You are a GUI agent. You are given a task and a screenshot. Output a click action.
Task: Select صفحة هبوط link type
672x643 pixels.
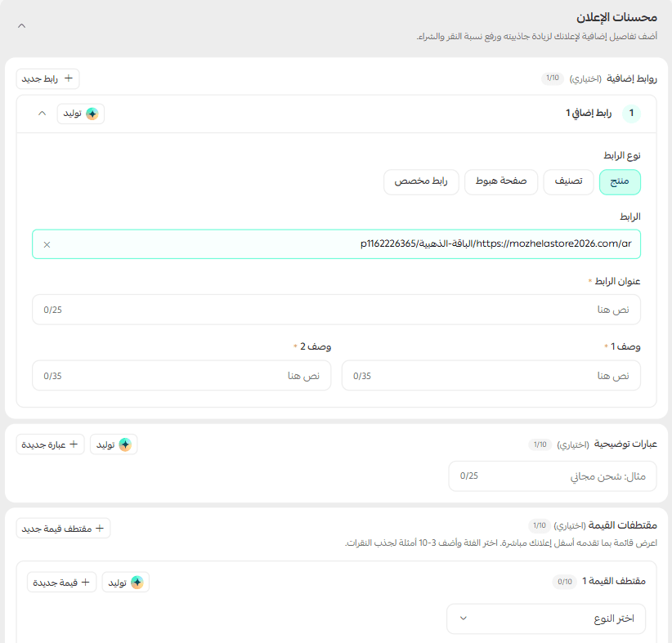(501, 181)
